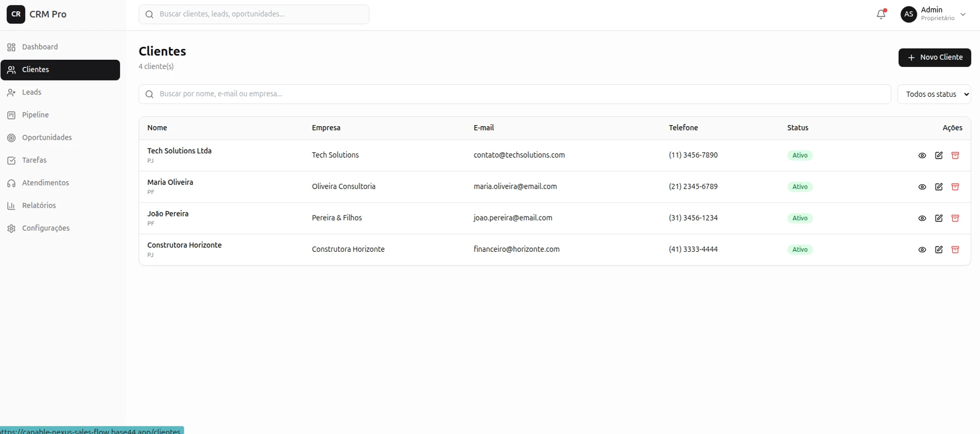Viewport: 980px width, 434px height.
Task: Click the João Pereira name
Action: click(x=168, y=214)
